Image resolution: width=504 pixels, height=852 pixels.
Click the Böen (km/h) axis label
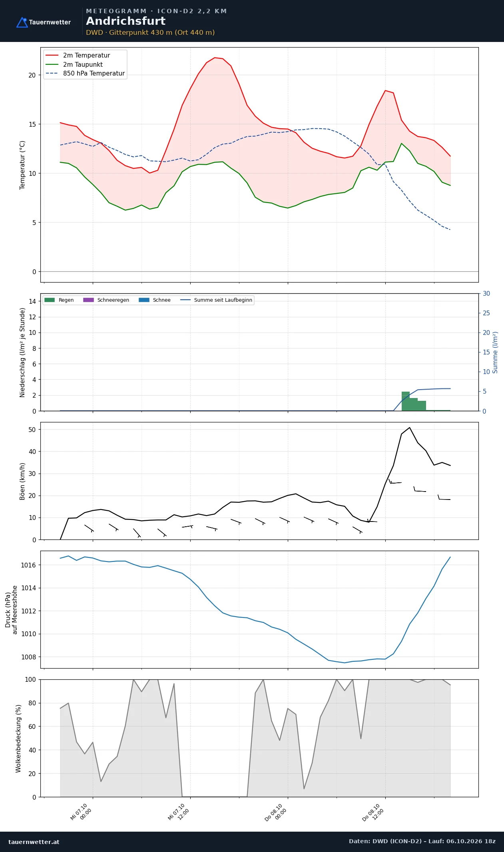coord(22,481)
